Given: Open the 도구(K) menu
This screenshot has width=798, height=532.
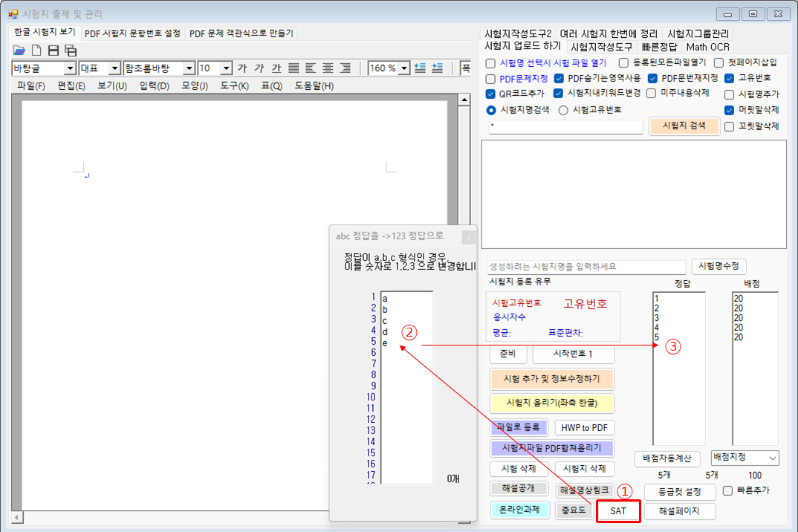Looking at the screenshot, I should point(234,86).
